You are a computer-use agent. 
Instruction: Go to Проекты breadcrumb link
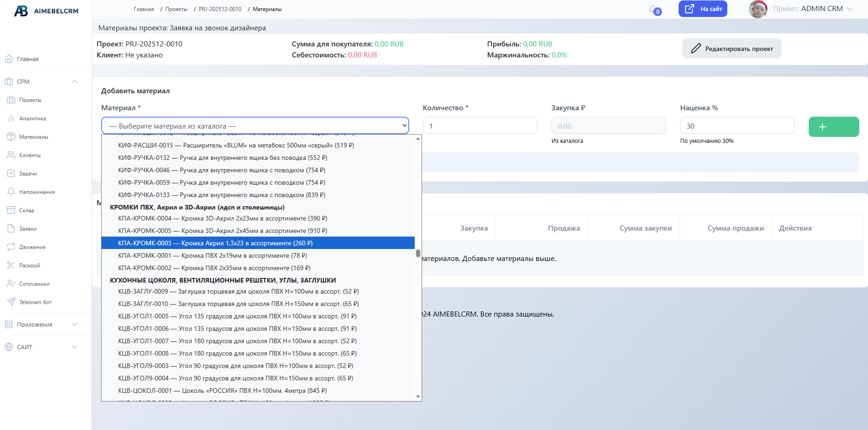(176, 9)
